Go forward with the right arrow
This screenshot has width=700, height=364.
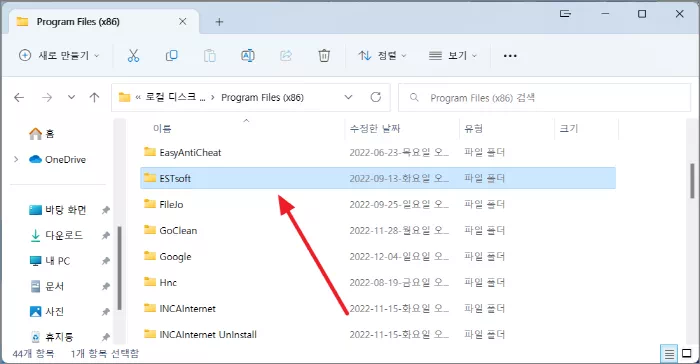coord(47,97)
